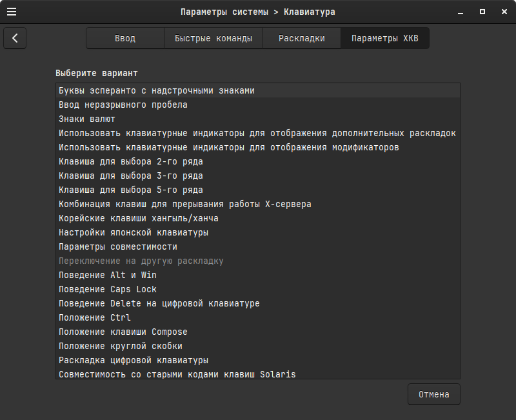Go back using the left arrow button
This screenshot has width=516, height=420.
click(x=15, y=38)
